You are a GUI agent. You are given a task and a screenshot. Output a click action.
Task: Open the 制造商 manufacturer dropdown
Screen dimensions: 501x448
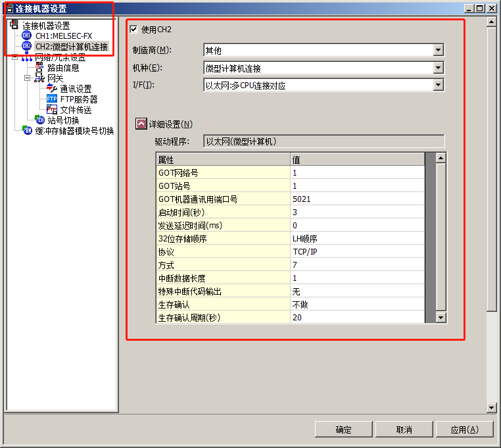[x=439, y=50]
